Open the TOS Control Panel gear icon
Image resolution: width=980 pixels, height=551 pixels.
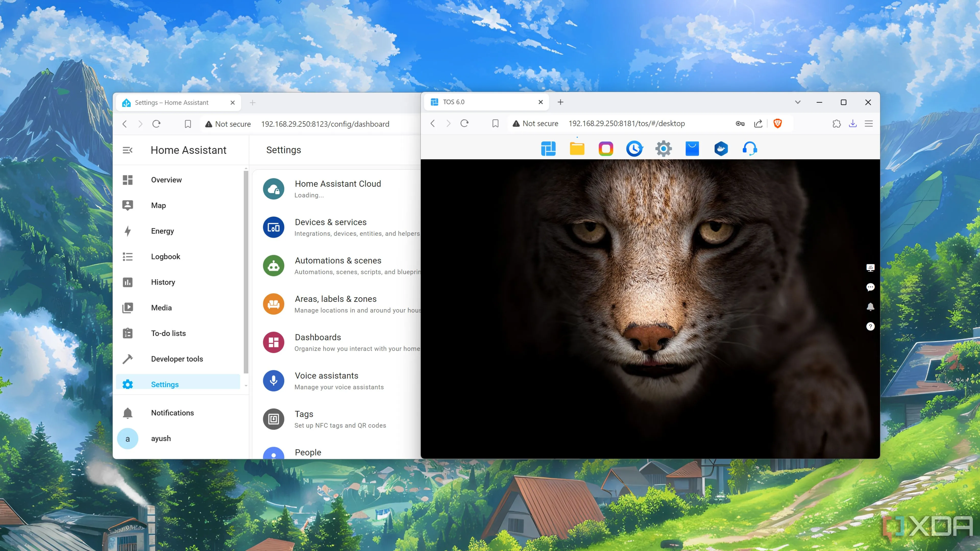pos(663,148)
